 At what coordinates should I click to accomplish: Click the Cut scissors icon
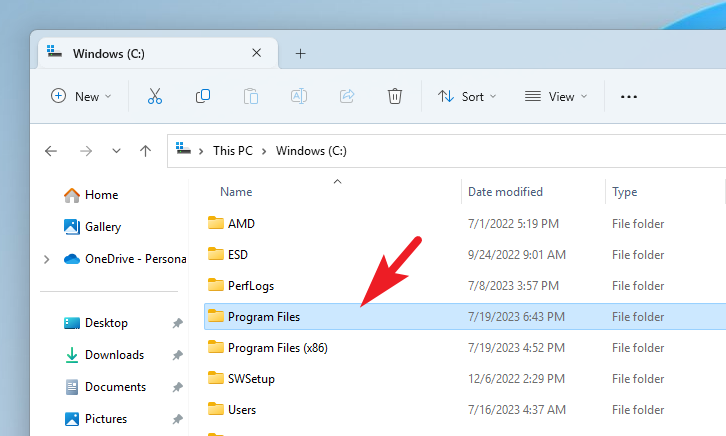[x=155, y=96]
